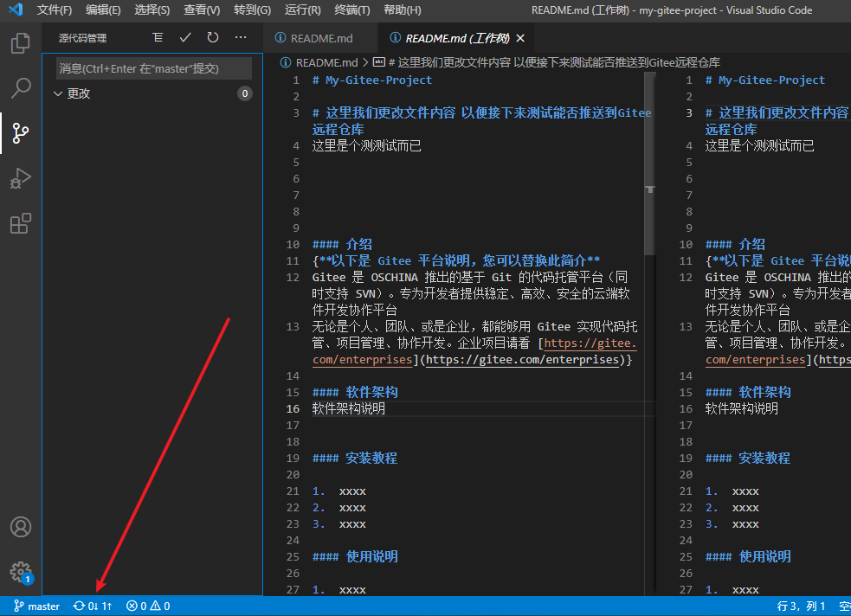Click changes count badge 0
The height and width of the screenshot is (616, 851).
pos(245,93)
